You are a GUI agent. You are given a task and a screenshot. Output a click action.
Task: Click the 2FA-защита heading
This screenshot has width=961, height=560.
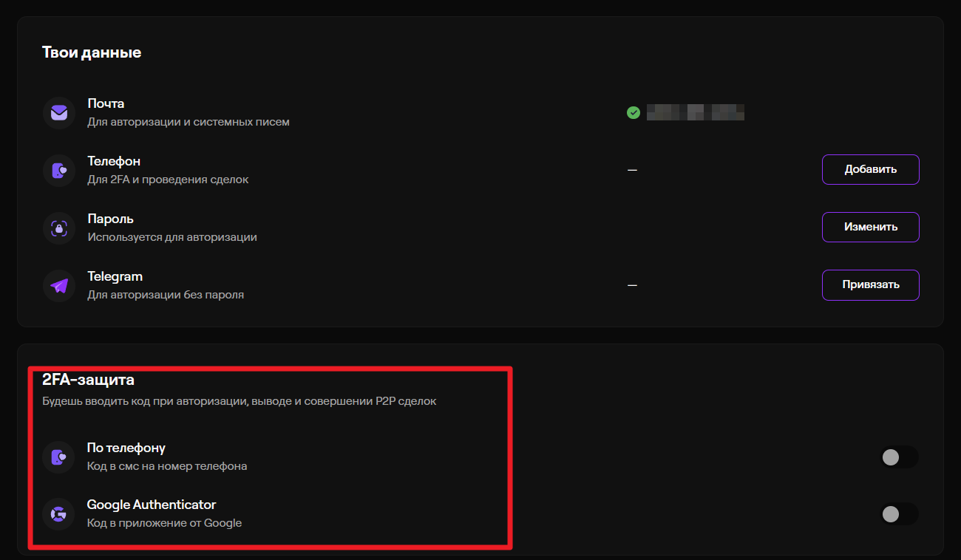tap(89, 380)
